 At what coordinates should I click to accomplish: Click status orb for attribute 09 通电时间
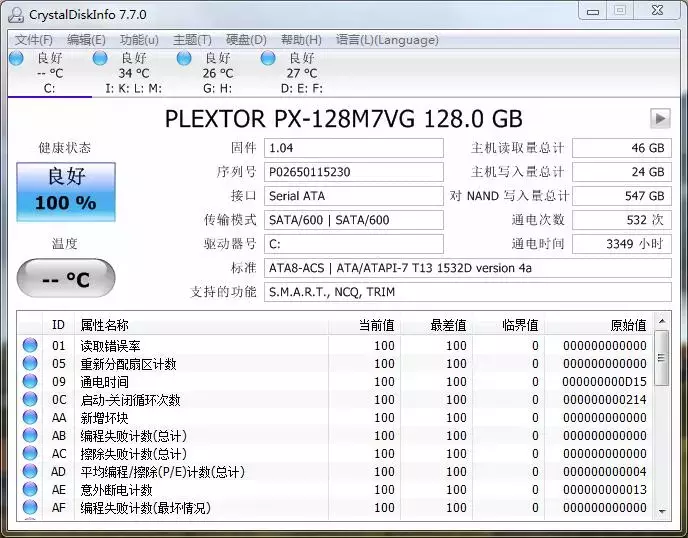30,382
